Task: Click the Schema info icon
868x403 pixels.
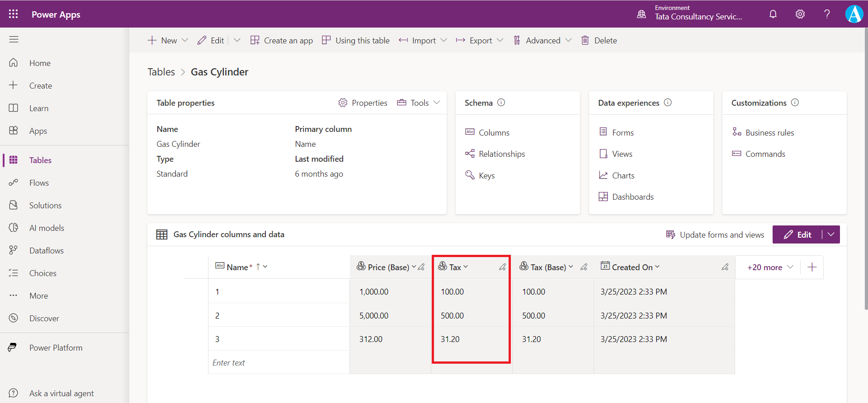Action: (501, 103)
